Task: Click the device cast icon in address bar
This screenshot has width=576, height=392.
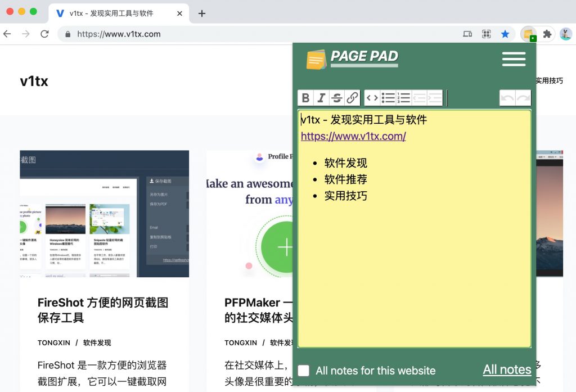Action: (x=467, y=34)
